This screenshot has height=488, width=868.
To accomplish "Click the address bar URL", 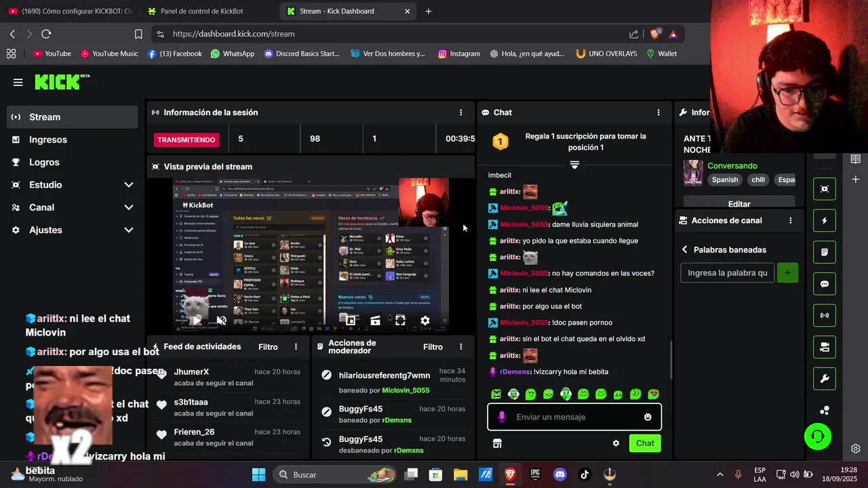I will pyautogui.click(x=233, y=34).
